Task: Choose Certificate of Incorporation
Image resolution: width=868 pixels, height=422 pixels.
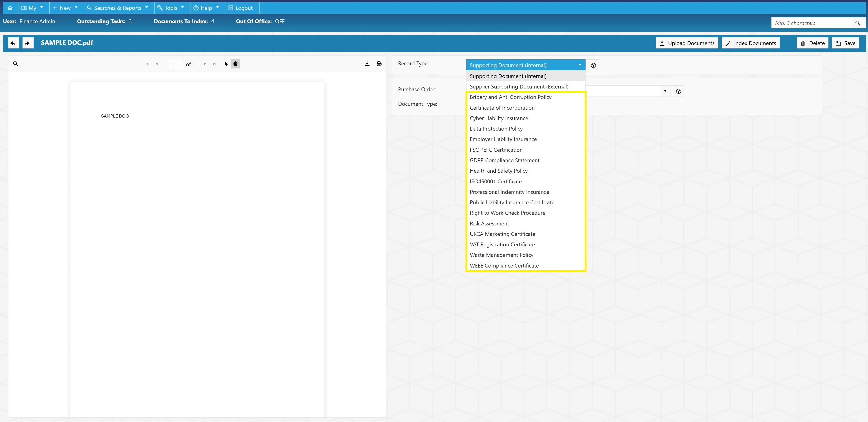Action: pos(526,108)
